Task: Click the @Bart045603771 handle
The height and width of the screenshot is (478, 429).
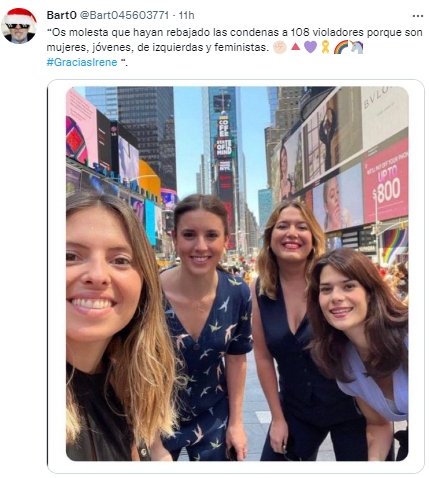Action: click(124, 15)
